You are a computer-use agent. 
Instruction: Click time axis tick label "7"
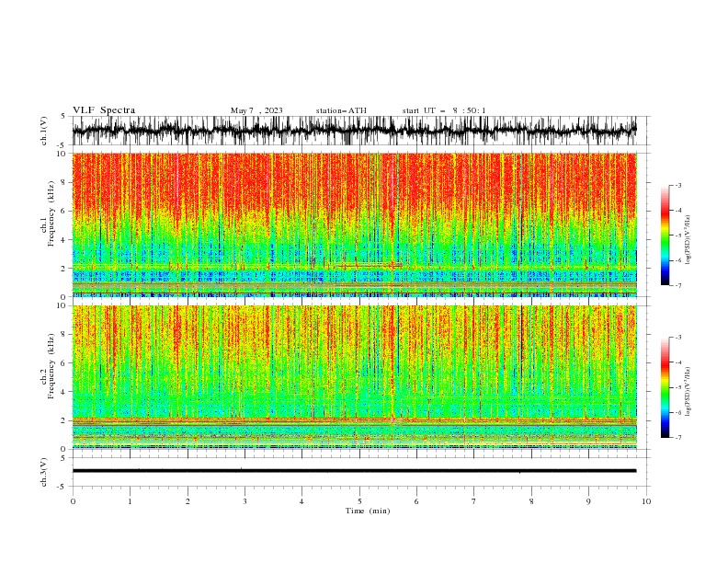474,501
